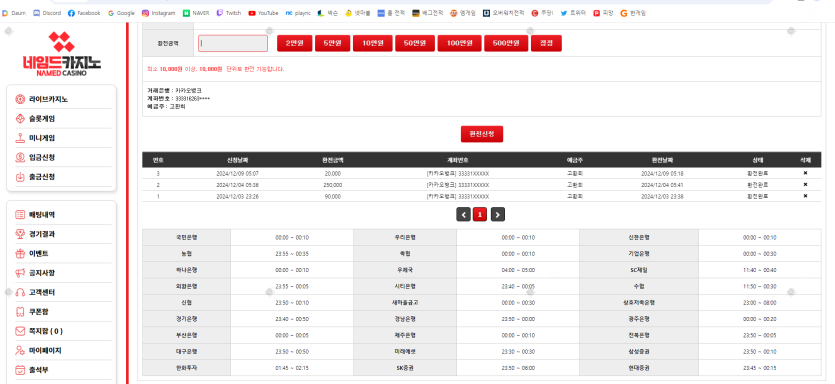Delete withdrawal record number 3
The image size is (835, 384).
point(805,174)
